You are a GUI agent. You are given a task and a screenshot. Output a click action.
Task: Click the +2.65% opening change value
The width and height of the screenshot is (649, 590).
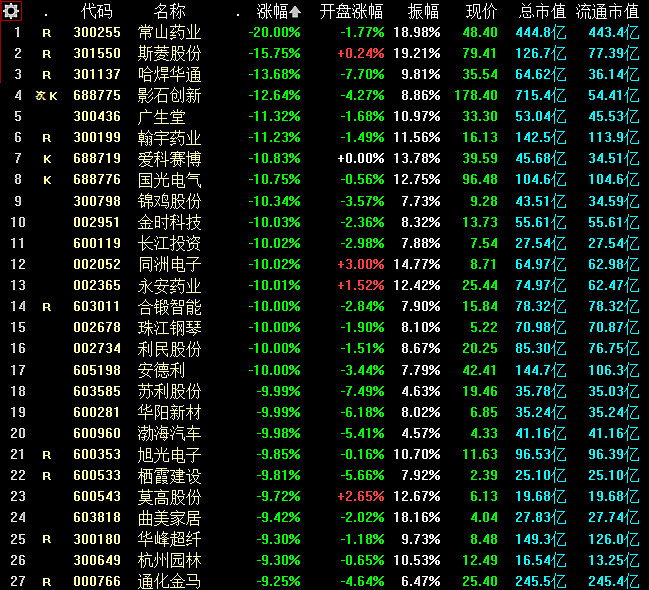pos(361,496)
